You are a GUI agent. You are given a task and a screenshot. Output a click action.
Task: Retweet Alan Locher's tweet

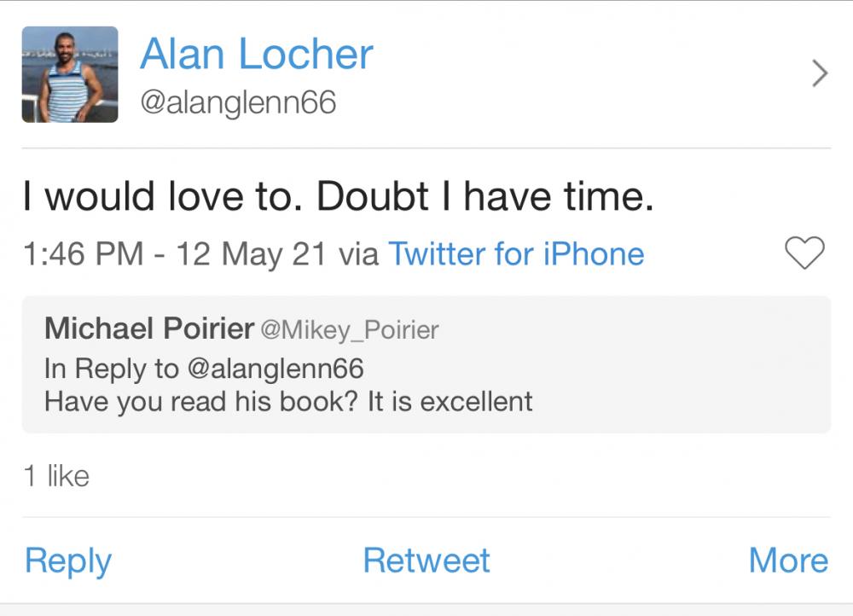coord(426,561)
